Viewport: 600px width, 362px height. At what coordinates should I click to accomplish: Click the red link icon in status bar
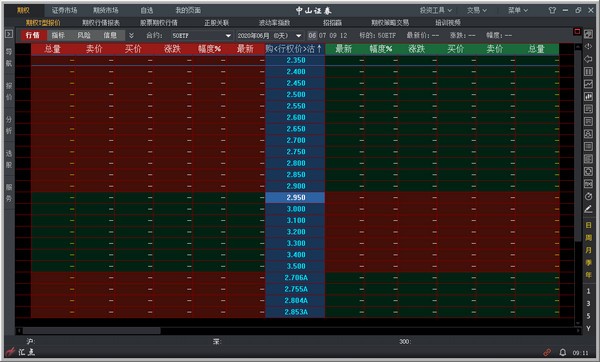(x=547, y=352)
